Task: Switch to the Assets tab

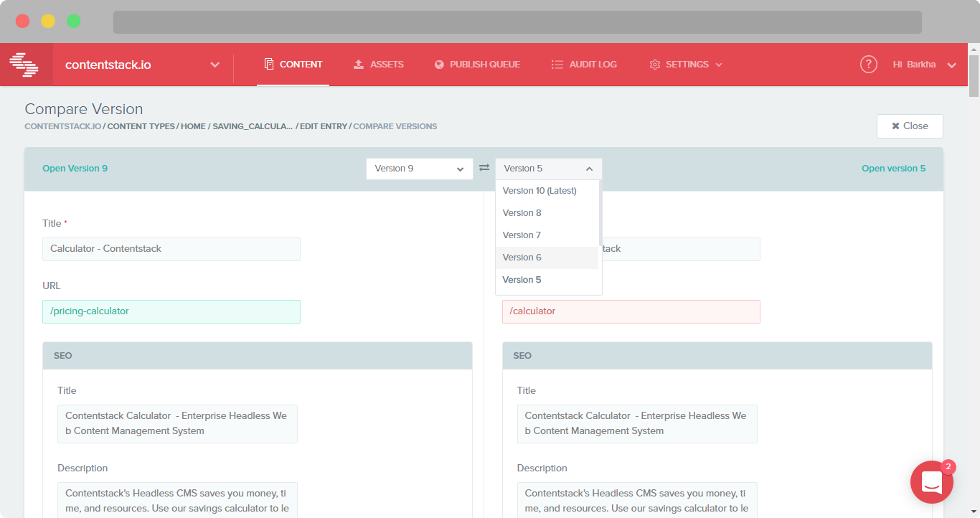Action: tap(379, 65)
